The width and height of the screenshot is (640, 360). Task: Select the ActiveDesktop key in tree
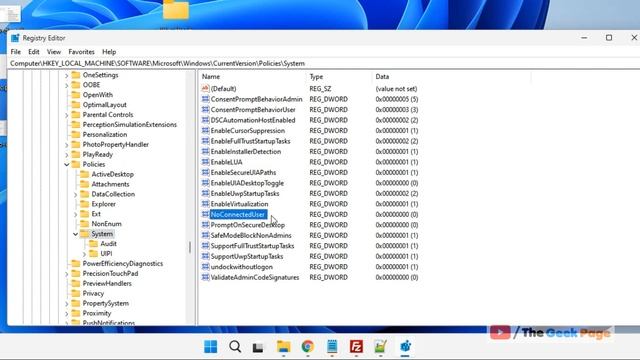(113, 174)
